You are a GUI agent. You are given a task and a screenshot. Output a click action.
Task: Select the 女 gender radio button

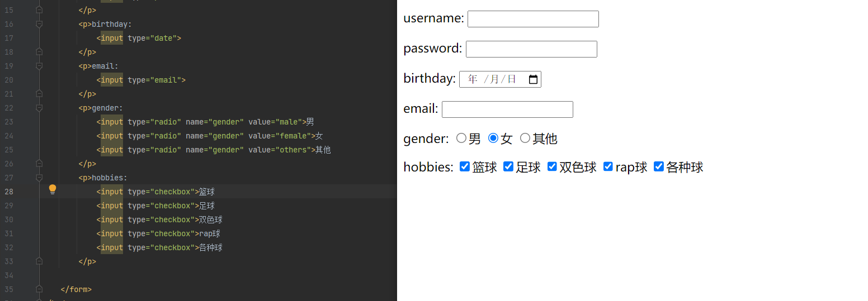(x=493, y=138)
